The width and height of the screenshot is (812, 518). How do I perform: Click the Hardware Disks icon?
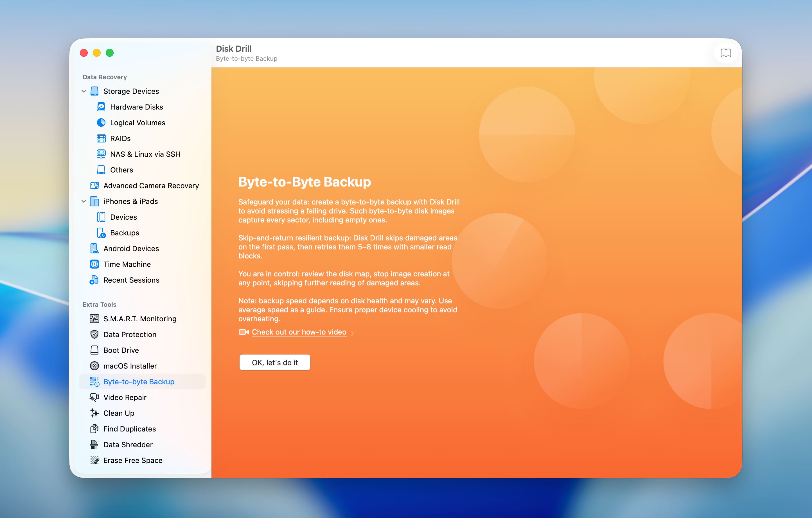101,107
